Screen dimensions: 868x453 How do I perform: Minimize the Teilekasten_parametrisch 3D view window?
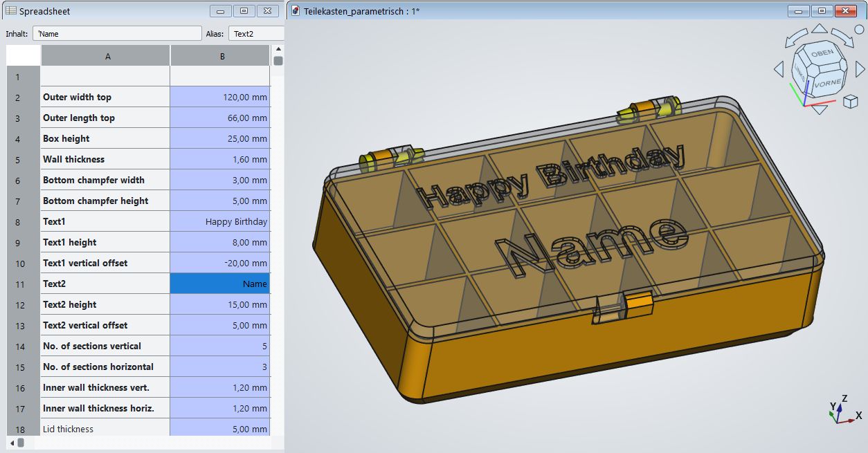coord(798,11)
